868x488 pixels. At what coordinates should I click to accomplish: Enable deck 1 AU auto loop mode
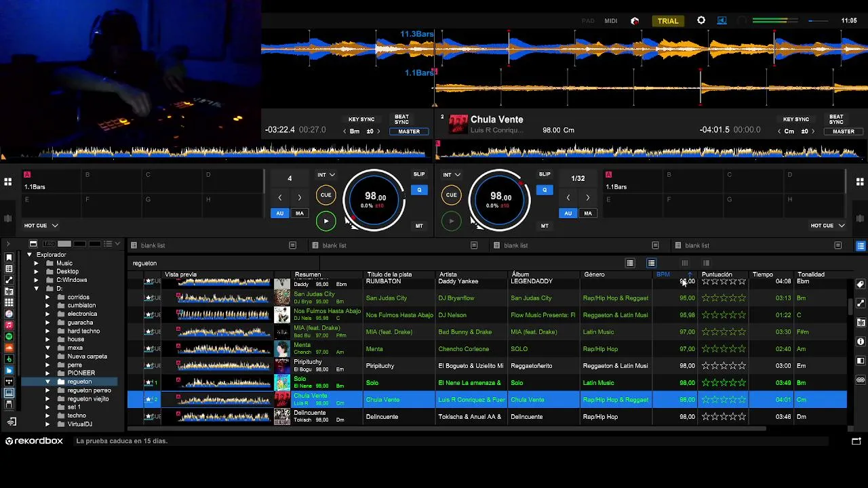[x=279, y=213]
